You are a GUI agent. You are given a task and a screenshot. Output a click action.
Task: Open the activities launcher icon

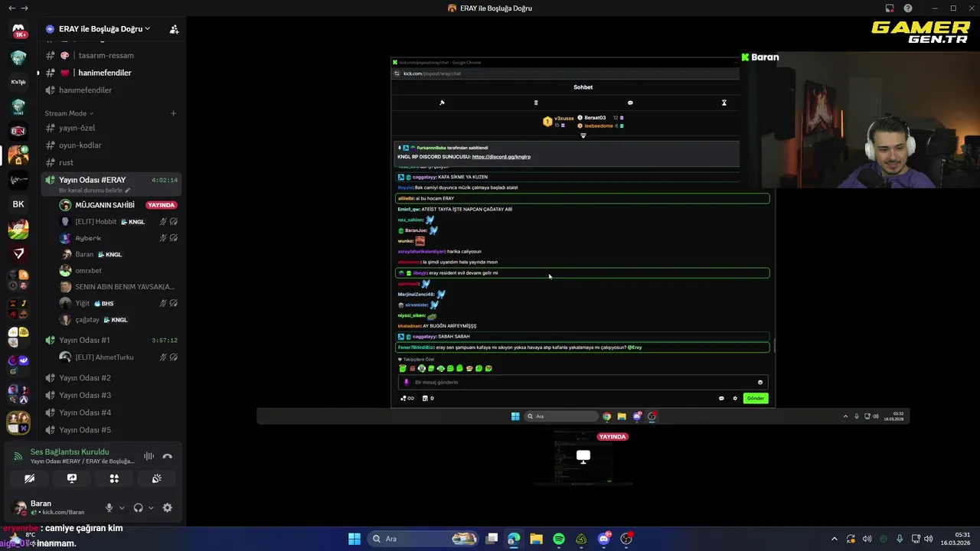(x=114, y=478)
